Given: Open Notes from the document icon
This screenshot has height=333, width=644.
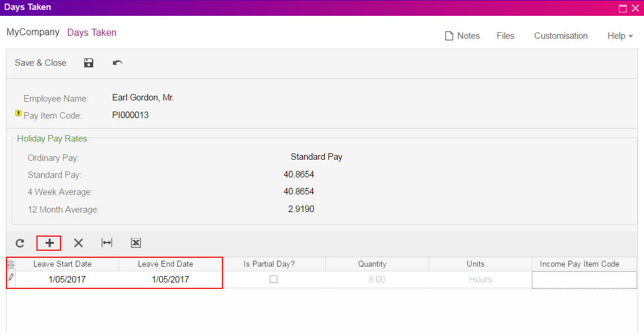Looking at the screenshot, I should pyautogui.click(x=449, y=36).
